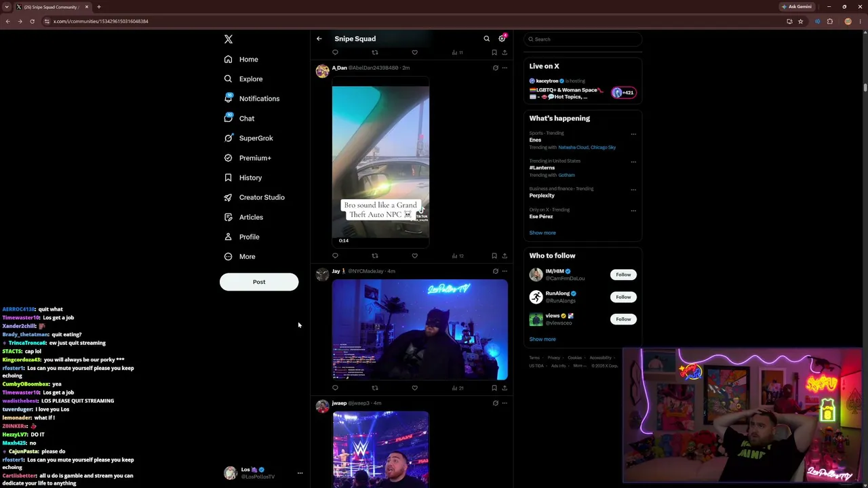
Task: View site information for x.com
Action: pyautogui.click(x=47, y=21)
